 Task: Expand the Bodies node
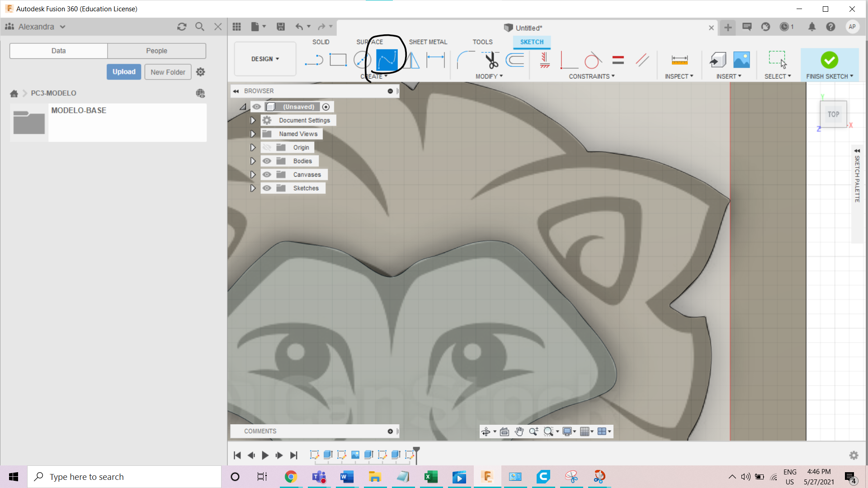253,161
